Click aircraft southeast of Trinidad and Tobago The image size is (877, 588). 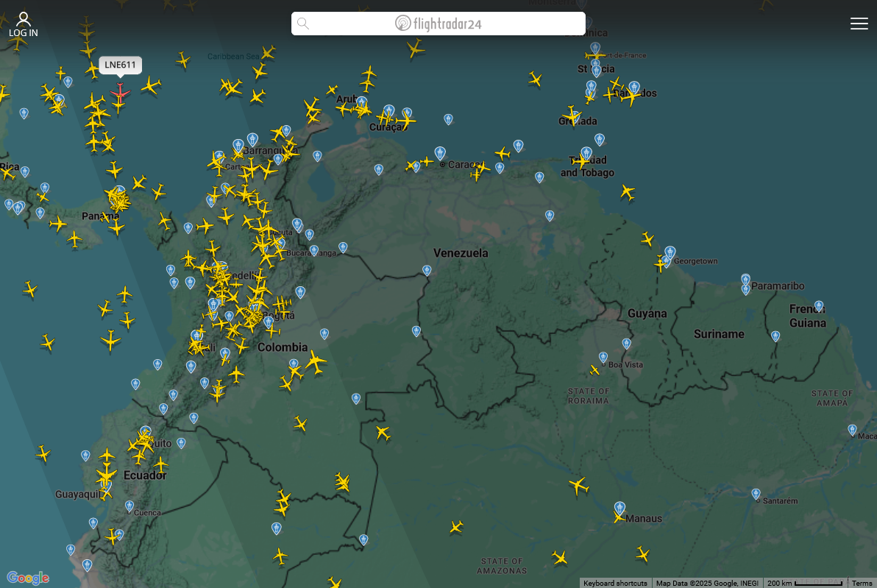coord(627,192)
